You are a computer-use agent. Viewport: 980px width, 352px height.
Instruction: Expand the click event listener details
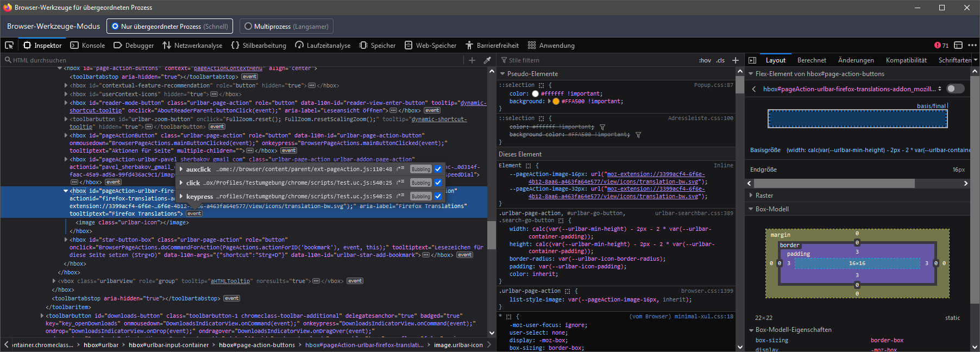click(x=181, y=183)
